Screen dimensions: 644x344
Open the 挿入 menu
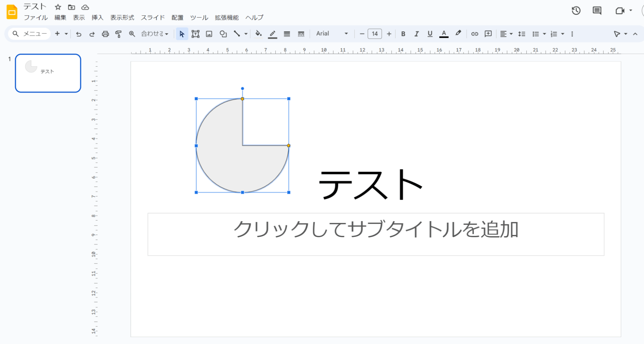pyautogui.click(x=97, y=18)
